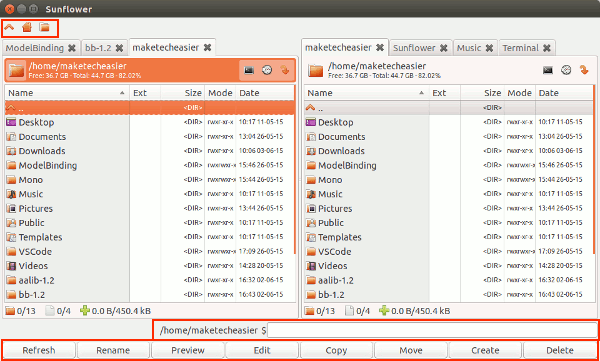Screen dimensions: 600x361
Task: Click the left pane path /home/maketecheasier
Action: [78, 66]
